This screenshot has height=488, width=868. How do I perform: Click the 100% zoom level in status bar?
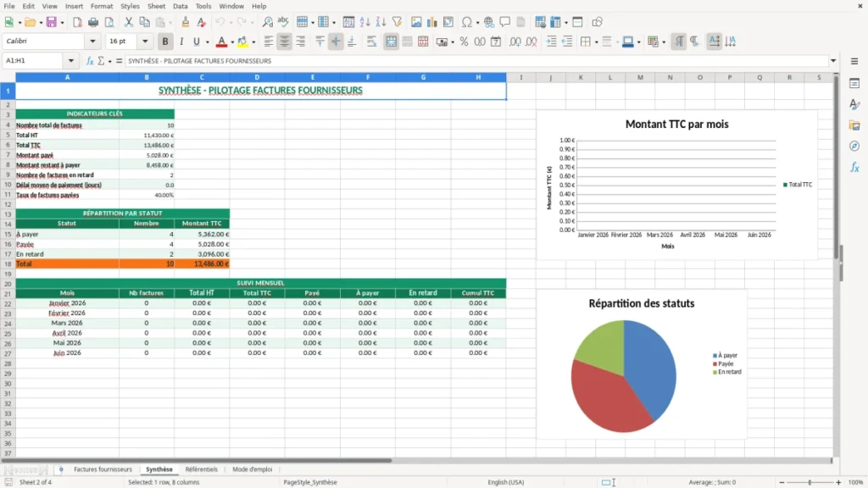tap(856, 482)
